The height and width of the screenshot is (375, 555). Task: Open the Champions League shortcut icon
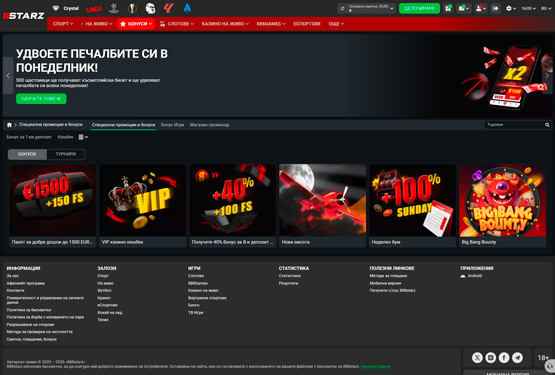click(114, 8)
